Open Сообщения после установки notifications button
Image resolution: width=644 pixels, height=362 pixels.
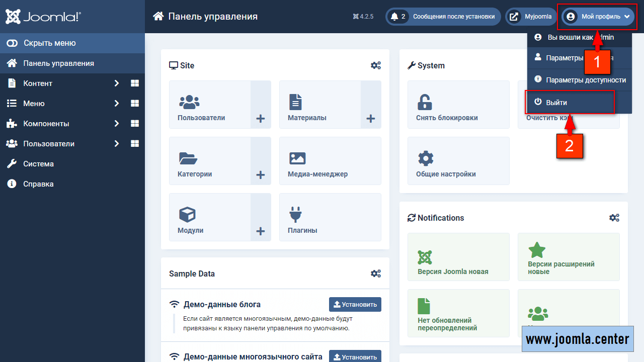coord(443,17)
